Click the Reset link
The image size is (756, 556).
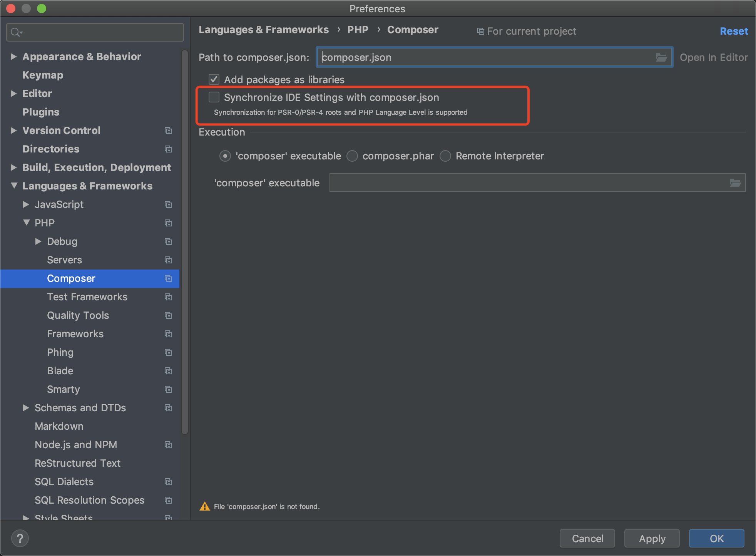(x=734, y=31)
